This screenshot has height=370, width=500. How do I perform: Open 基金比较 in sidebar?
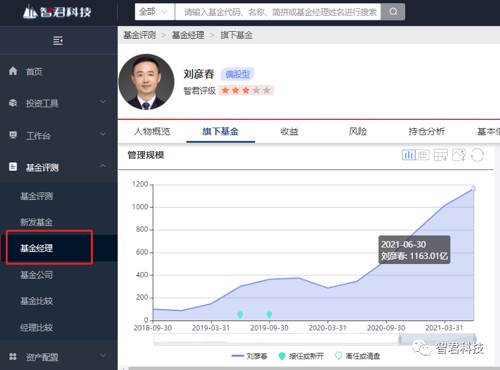point(37,301)
